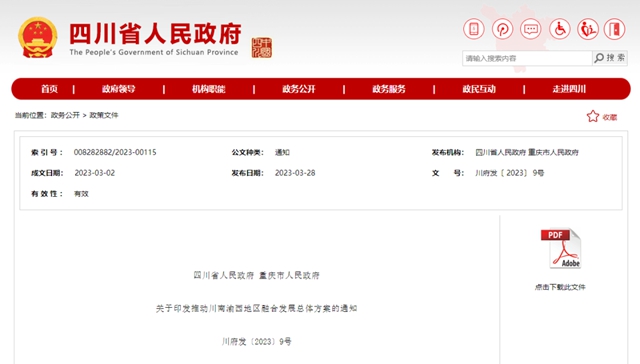
Task: Select the 公文种类 value 通知
Action: click(x=282, y=152)
